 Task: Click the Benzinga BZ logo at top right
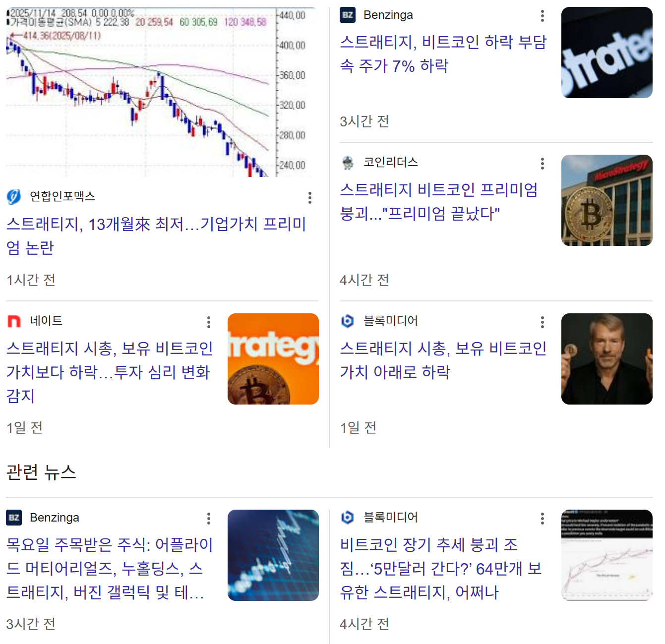[348, 15]
